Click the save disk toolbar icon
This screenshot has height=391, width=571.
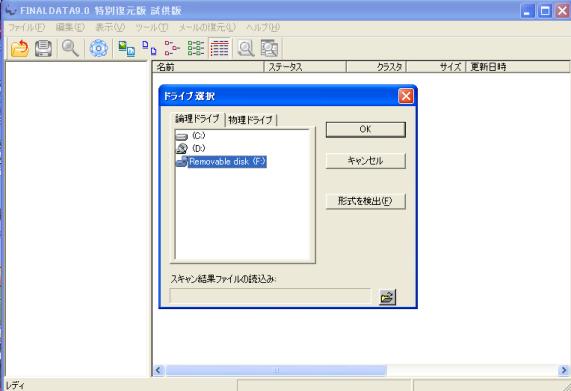43,48
